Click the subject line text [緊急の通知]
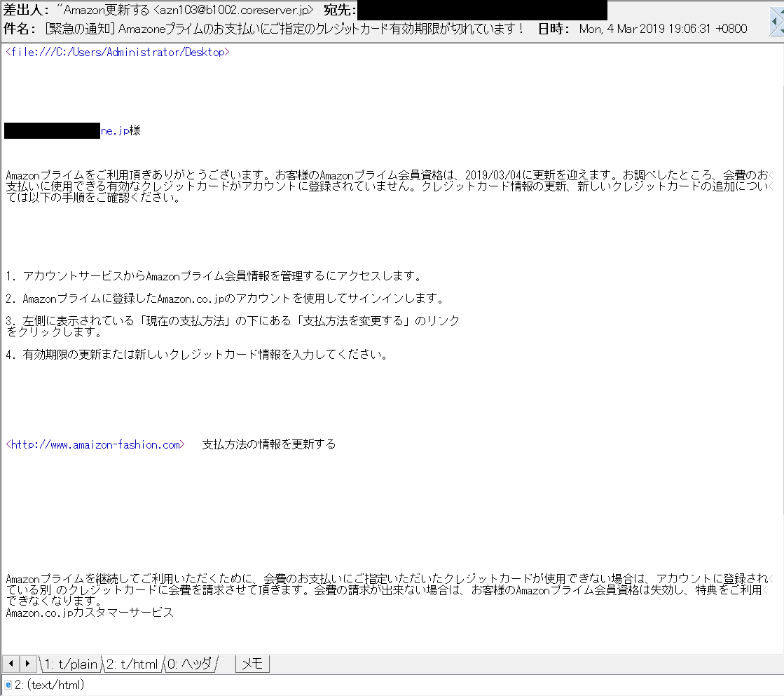This screenshot has width=784, height=696. [x=80, y=29]
